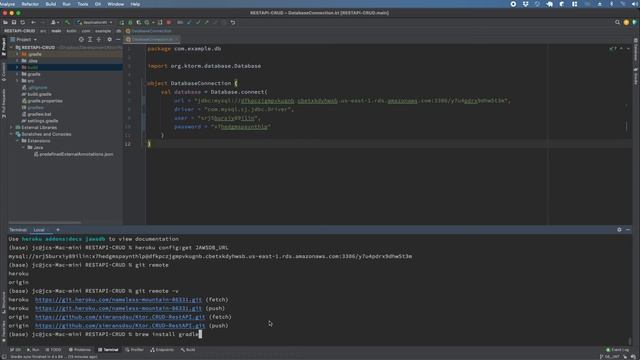Toggle the Event Log tool window
This screenshot has height=360, width=640.
point(618,350)
